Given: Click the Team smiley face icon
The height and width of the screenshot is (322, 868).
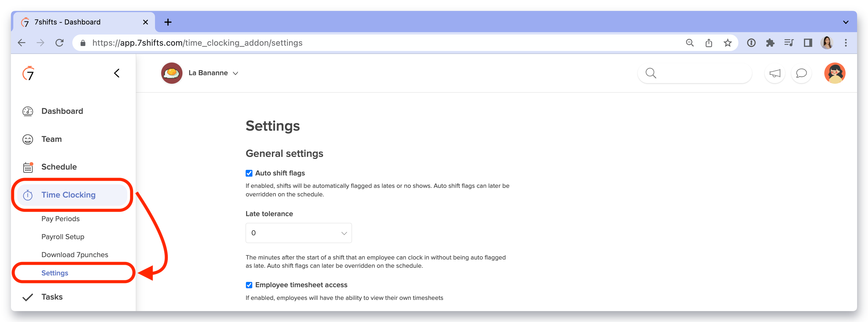Looking at the screenshot, I should [x=28, y=139].
